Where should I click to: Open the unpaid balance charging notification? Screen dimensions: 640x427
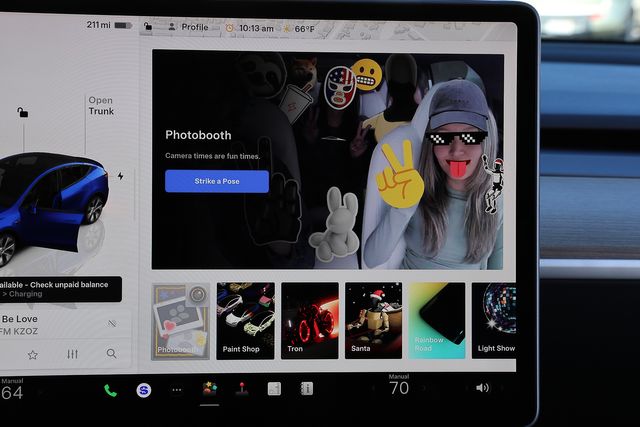60,289
